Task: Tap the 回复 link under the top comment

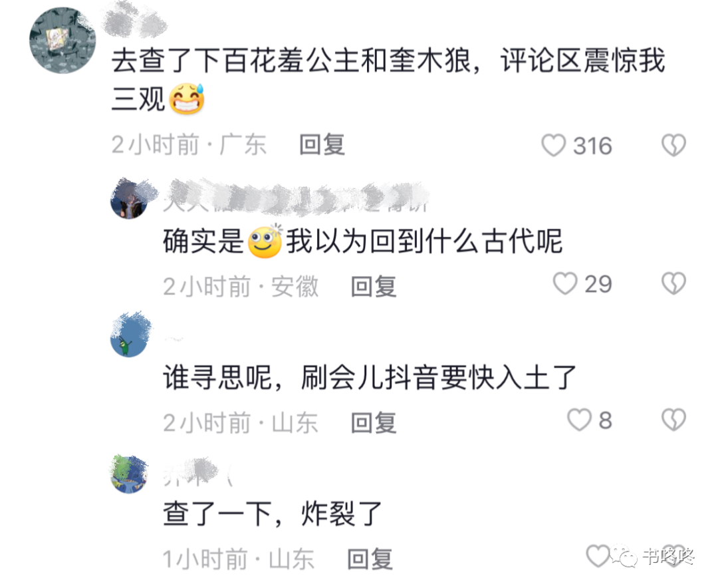Action: click(322, 145)
